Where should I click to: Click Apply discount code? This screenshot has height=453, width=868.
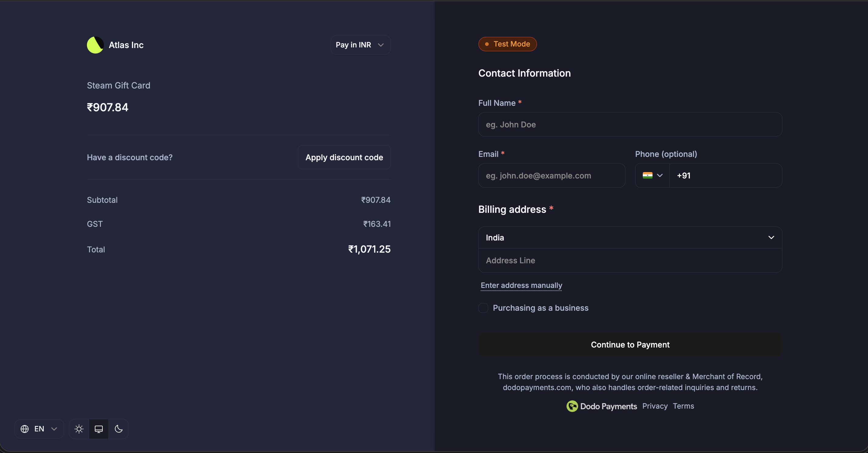[x=344, y=157]
